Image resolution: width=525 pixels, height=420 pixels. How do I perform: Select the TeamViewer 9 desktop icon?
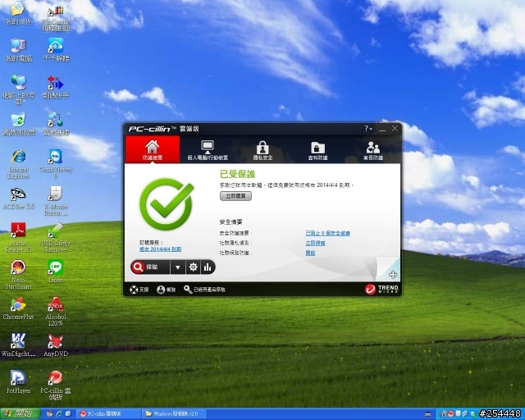coord(56,164)
